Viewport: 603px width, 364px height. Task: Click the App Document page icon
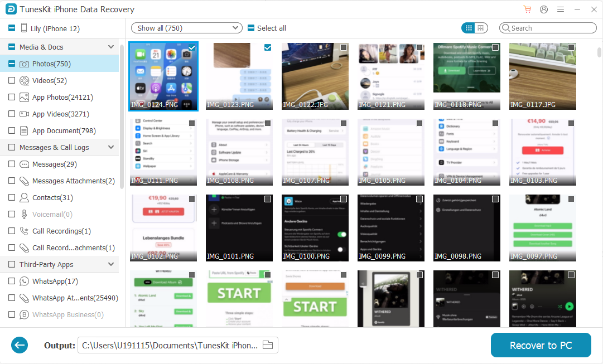[24, 130]
